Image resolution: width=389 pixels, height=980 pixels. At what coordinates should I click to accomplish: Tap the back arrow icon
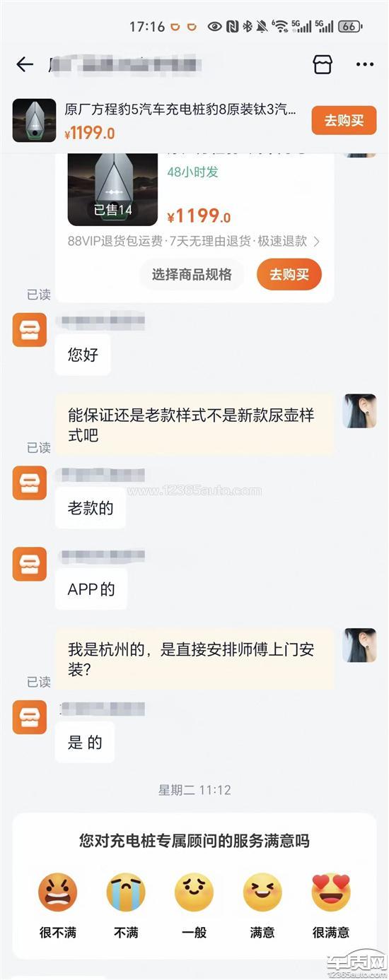pos(25,65)
